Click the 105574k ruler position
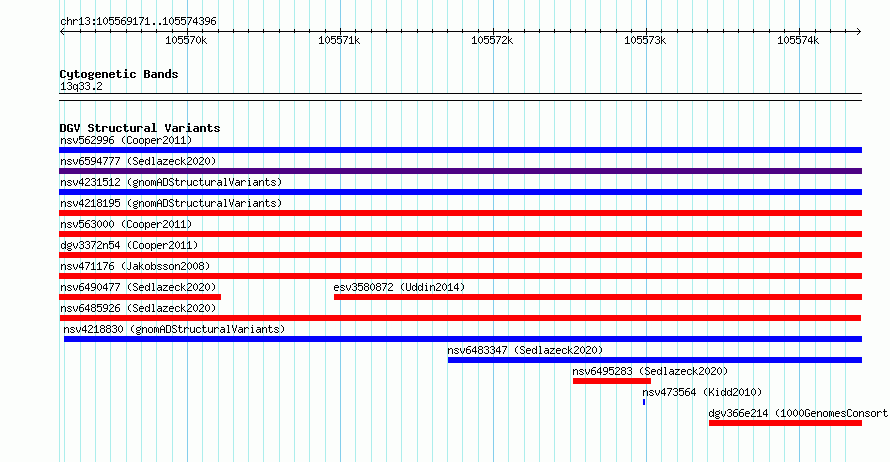This screenshot has width=890, height=462. (x=798, y=40)
